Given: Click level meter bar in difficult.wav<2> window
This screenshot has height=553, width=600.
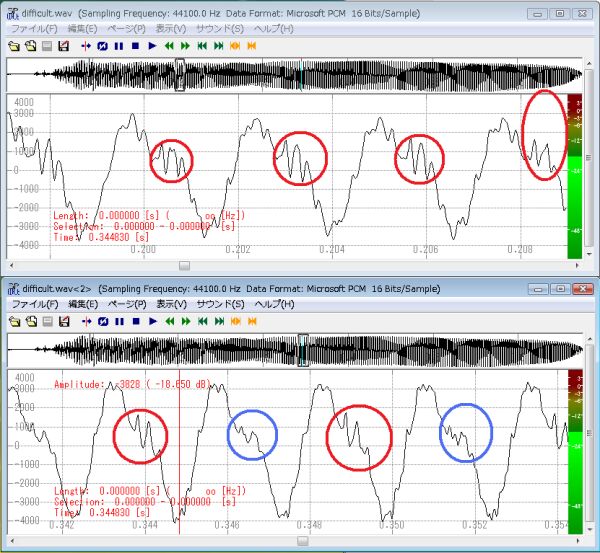Looking at the screenshot, I should 575,452.
